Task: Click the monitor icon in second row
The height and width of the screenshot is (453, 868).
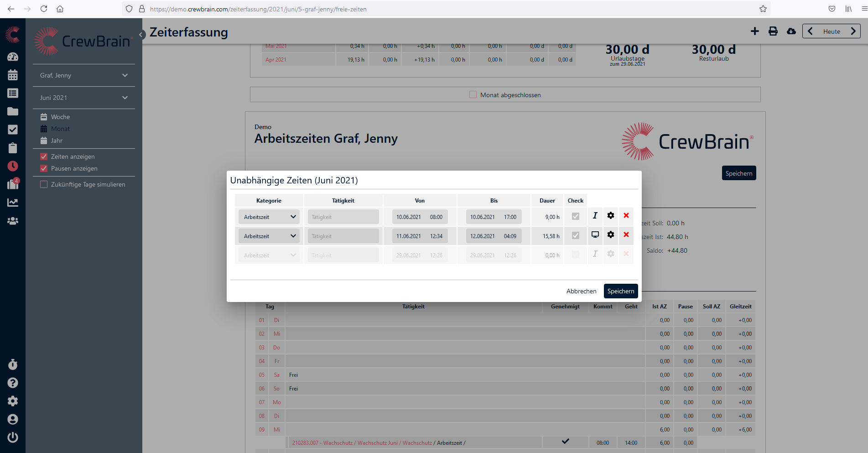Action: pos(595,234)
